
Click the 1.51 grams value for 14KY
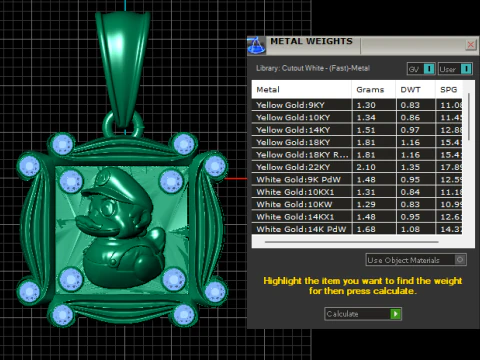(x=366, y=130)
